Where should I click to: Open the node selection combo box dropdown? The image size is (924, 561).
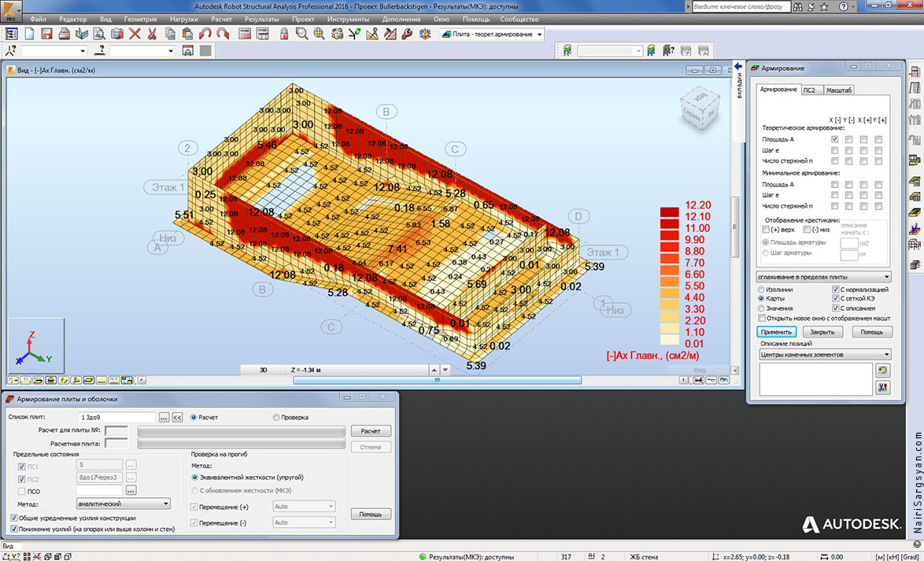[82, 50]
